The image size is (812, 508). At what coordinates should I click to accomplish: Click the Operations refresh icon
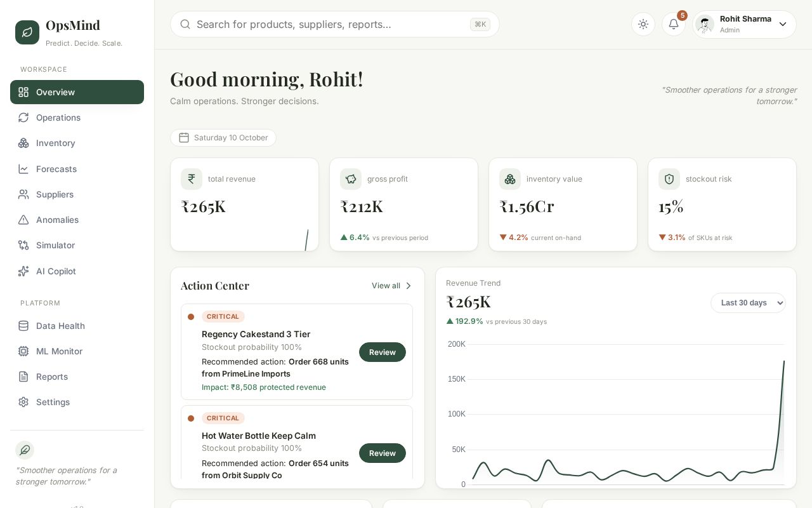[23, 117]
